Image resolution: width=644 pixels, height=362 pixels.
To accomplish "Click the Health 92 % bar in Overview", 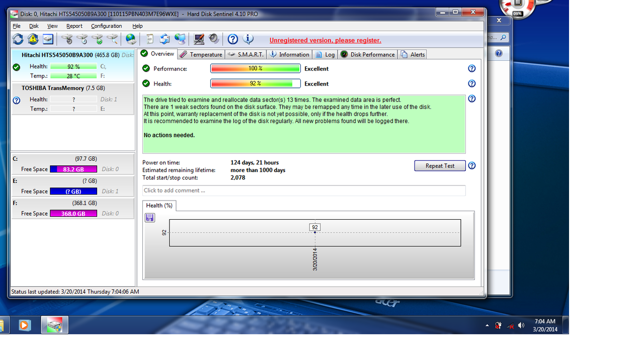I will (x=255, y=83).
